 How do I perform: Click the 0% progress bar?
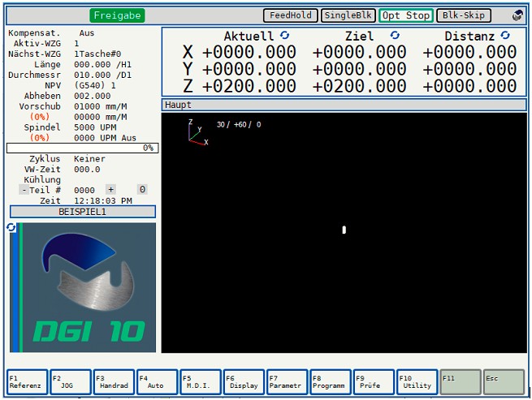pos(83,148)
